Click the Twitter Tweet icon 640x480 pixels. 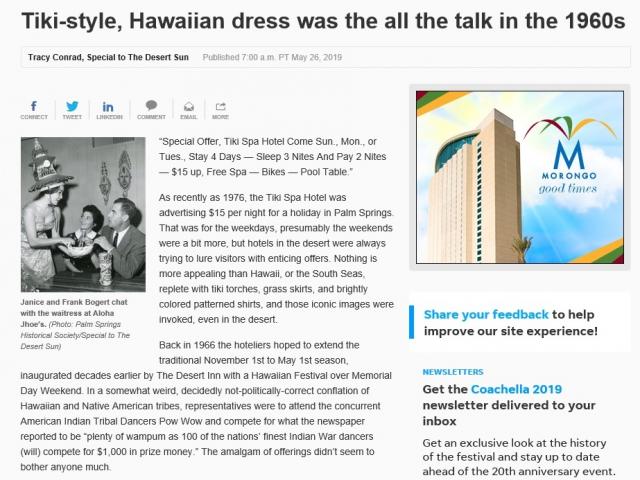tap(72, 109)
